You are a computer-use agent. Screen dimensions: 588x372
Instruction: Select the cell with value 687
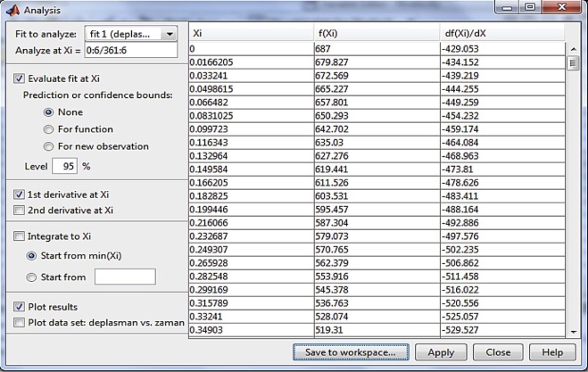[x=377, y=49]
